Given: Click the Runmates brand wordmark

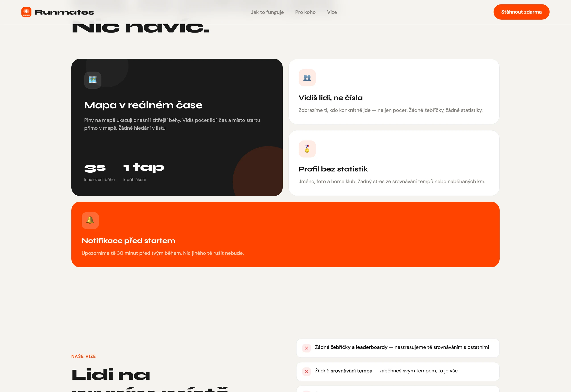Looking at the screenshot, I should pyautogui.click(x=64, y=12).
